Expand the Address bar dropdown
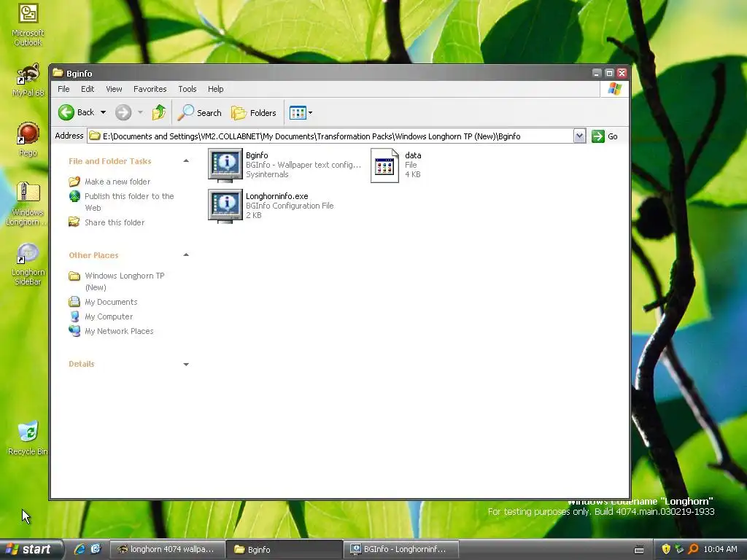Image resolution: width=747 pixels, height=560 pixels. tap(579, 136)
